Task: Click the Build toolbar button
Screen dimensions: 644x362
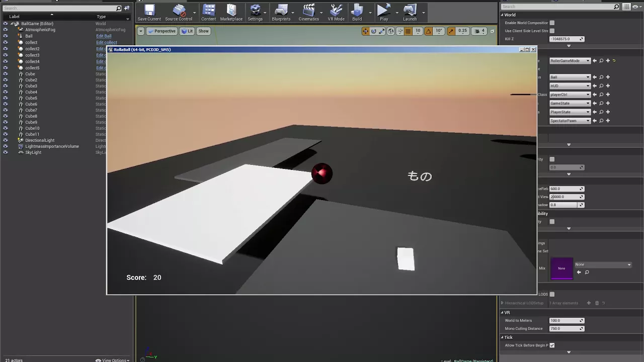Action: (x=357, y=13)
